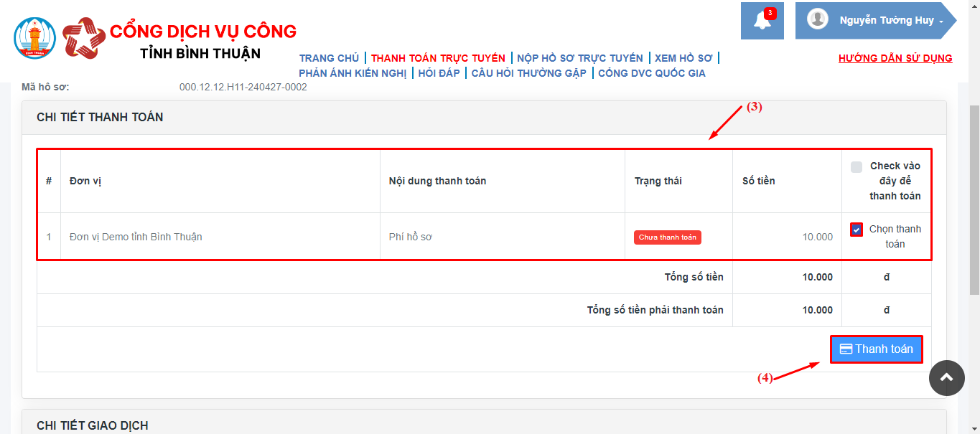This screenshot has height=434, width=980.
Task: Click the 'Chưa thanh toán' status badge
Action: (668, 237)
